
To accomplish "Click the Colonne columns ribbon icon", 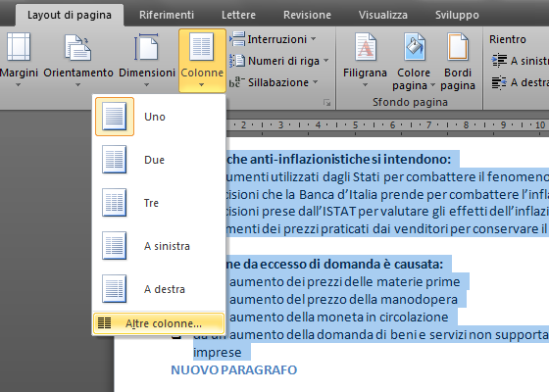I will [x=202, y=47].
